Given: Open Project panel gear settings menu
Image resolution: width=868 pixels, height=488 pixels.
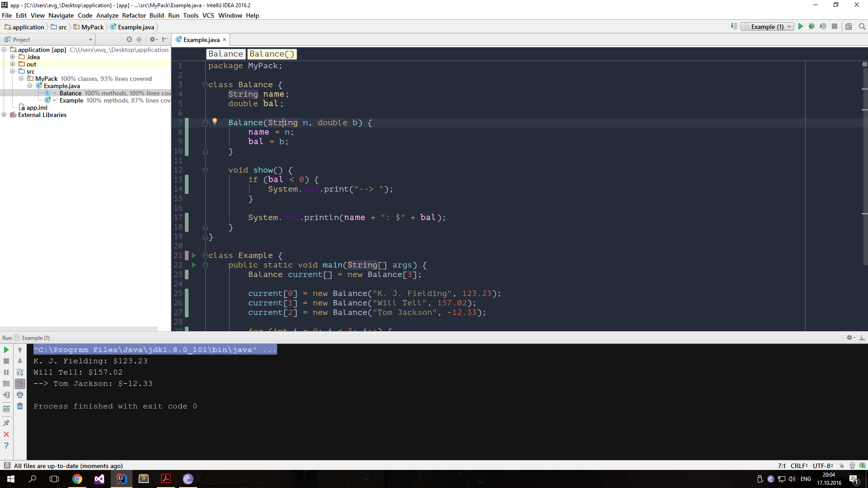Looking at the screenshot, I should point(154,40).
